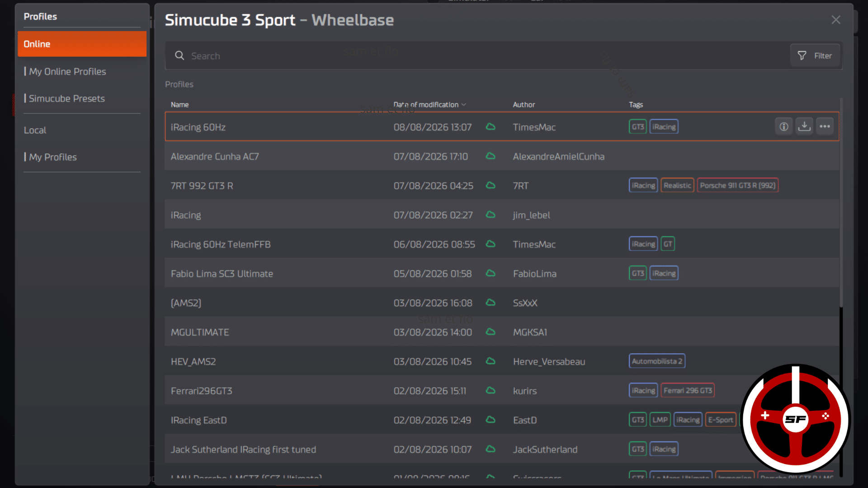Select the iRacing 60Hz TelemFFB profile
The height and width of the screenshot is (488, 868).
coord(221,244)
